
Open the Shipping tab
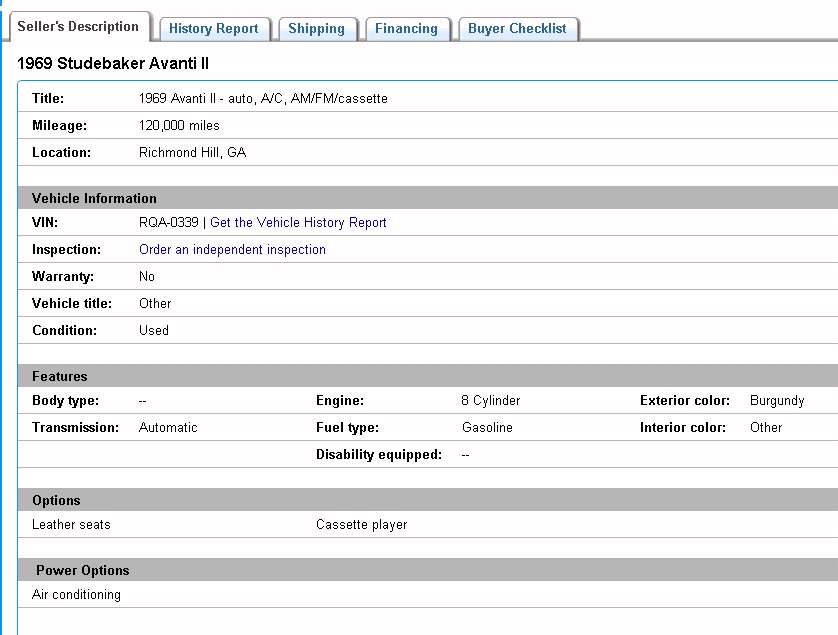316,29
